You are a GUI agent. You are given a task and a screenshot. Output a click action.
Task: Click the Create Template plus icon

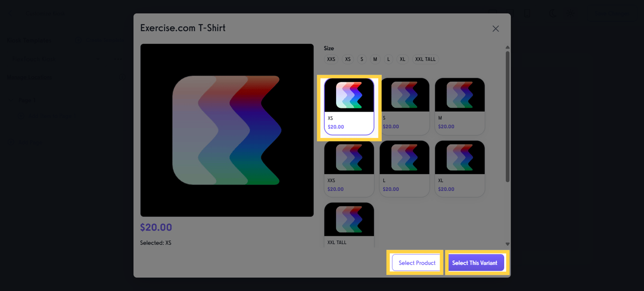click(x=78, y=40)
